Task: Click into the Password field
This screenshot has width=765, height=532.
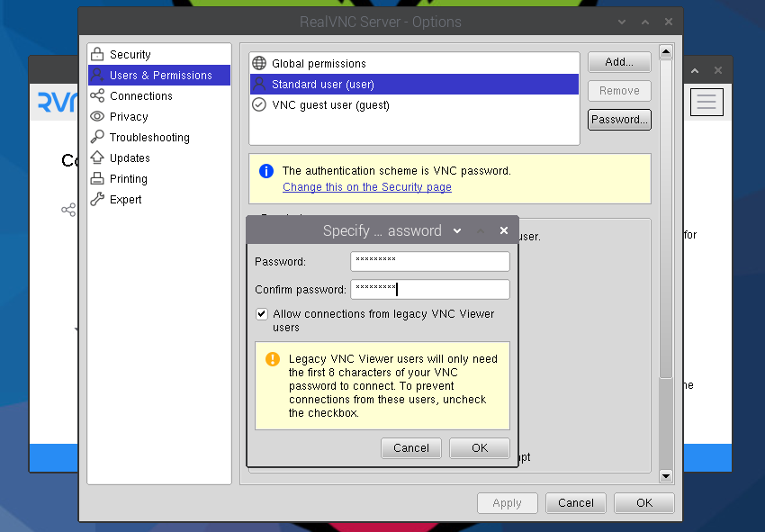Action: pyautogui.click(x=430, y=262)
